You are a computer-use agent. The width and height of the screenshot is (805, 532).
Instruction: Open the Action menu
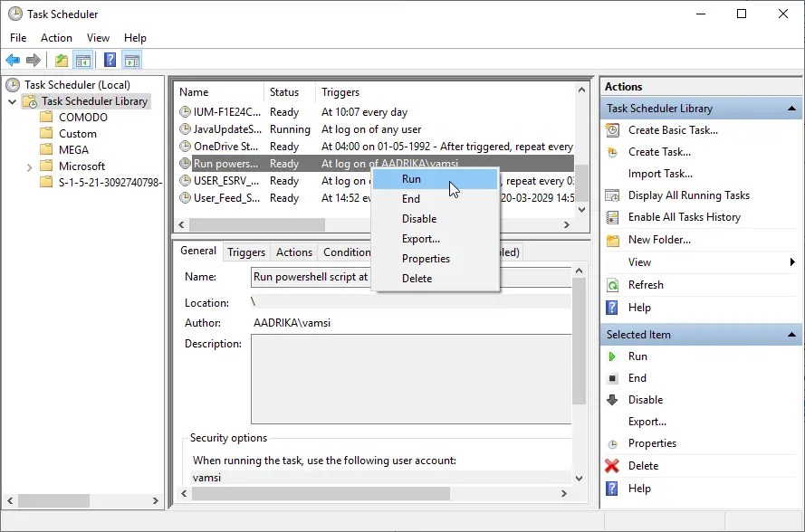tap(56, 38)
